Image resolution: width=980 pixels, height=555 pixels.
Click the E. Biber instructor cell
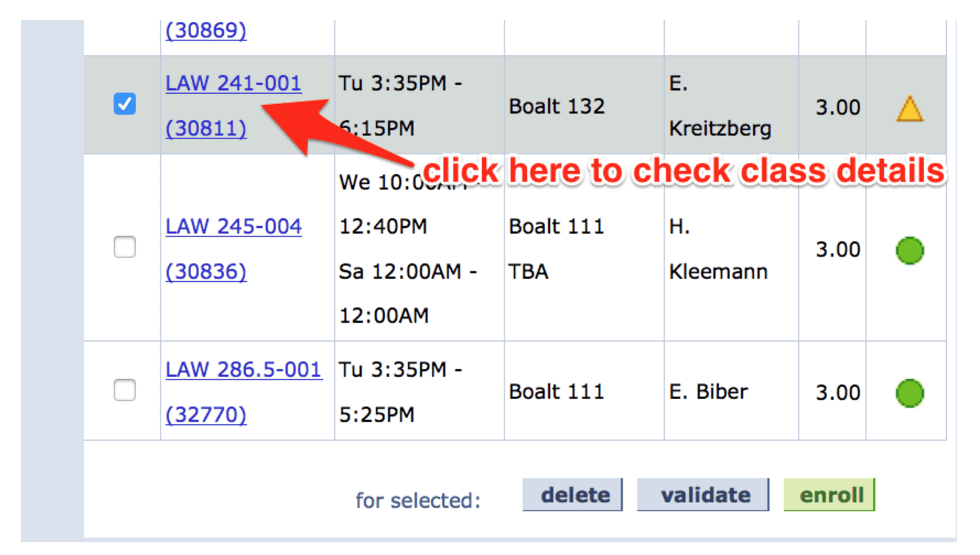(708, 392)
